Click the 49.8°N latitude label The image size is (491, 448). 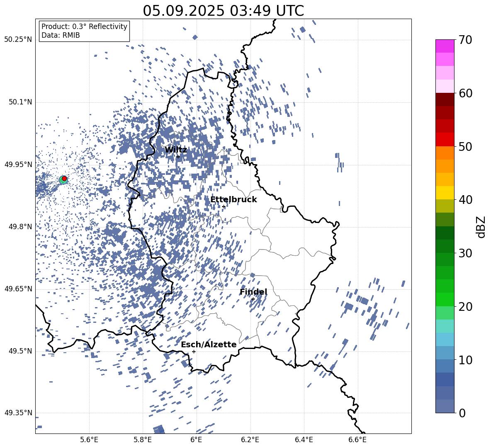[x=20, y=227]
